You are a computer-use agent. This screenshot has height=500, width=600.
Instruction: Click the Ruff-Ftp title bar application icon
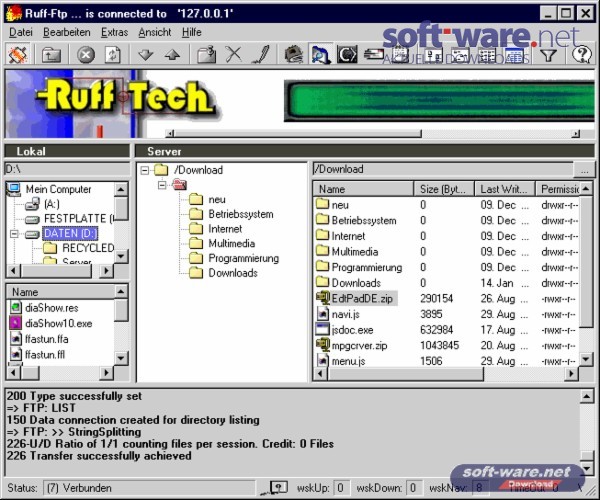click(14, 13)
